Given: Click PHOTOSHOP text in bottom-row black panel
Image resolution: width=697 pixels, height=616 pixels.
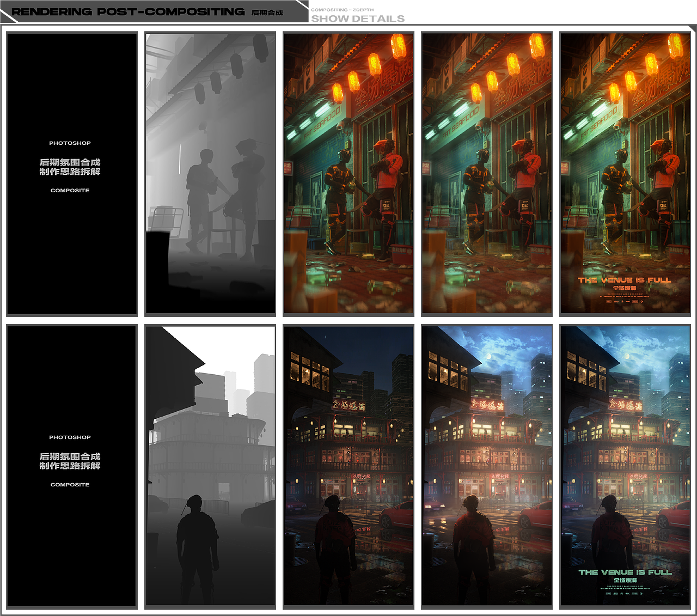Looking at the screenshot, I should 70,437.
